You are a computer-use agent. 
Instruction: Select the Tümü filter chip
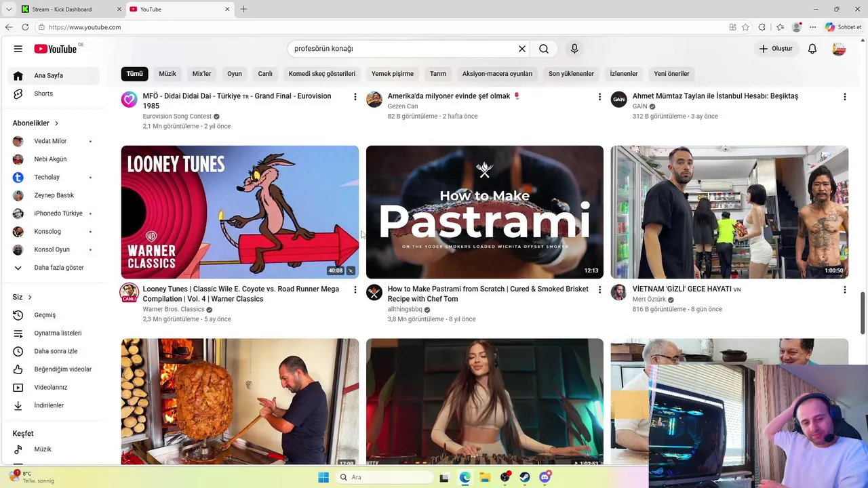(134, 74)
